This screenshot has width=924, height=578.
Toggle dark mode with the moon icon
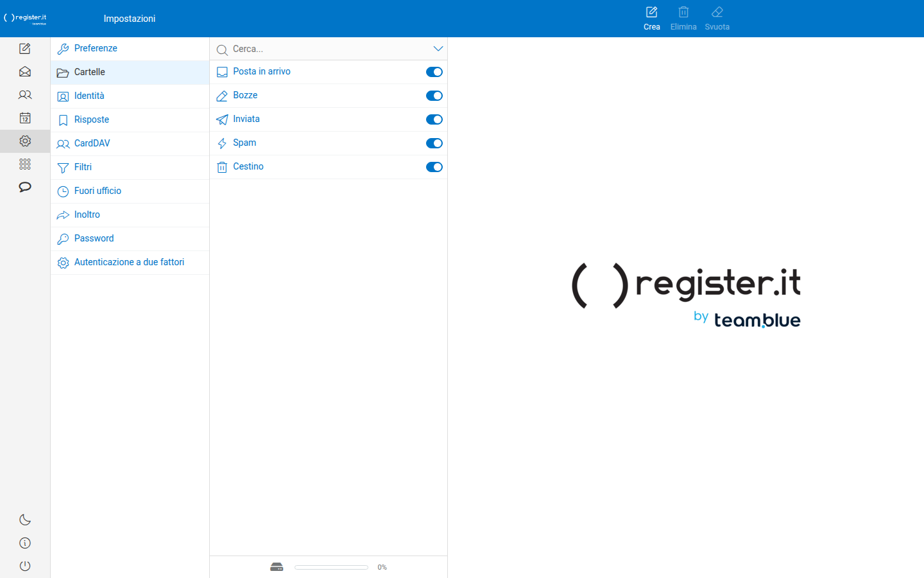click(x=25, y=520)
